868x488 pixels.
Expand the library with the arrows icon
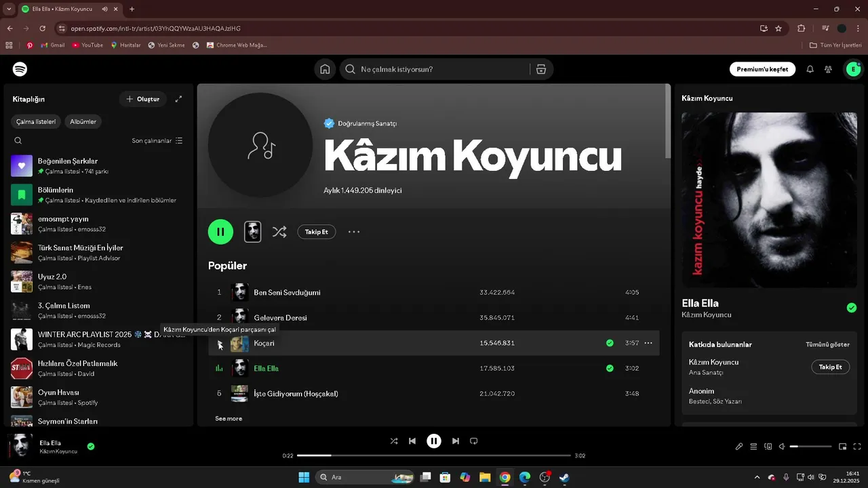[x=178, y=99]
